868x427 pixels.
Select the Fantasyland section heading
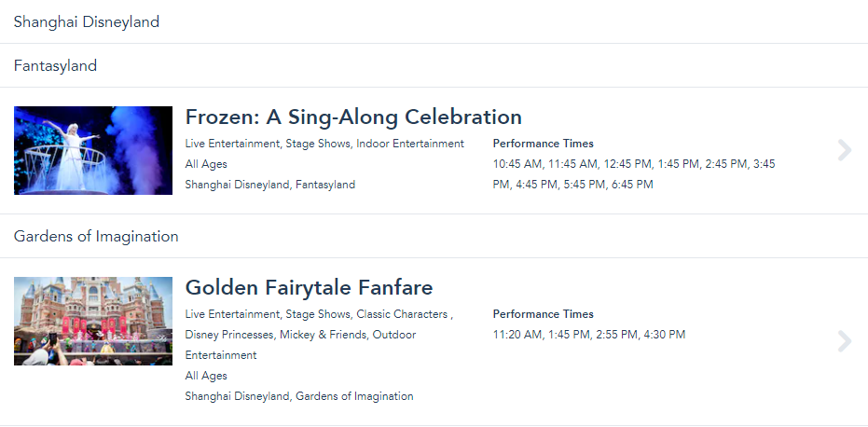(x=56, y=65)
